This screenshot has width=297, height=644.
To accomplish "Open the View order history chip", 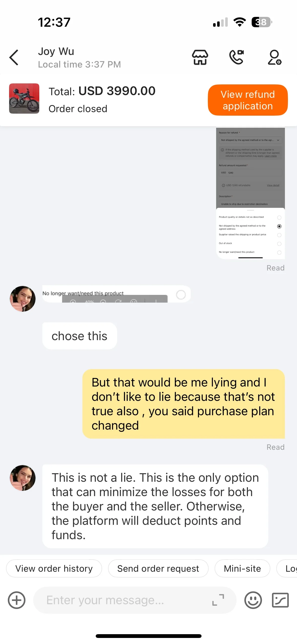I will tap(54, 568).
